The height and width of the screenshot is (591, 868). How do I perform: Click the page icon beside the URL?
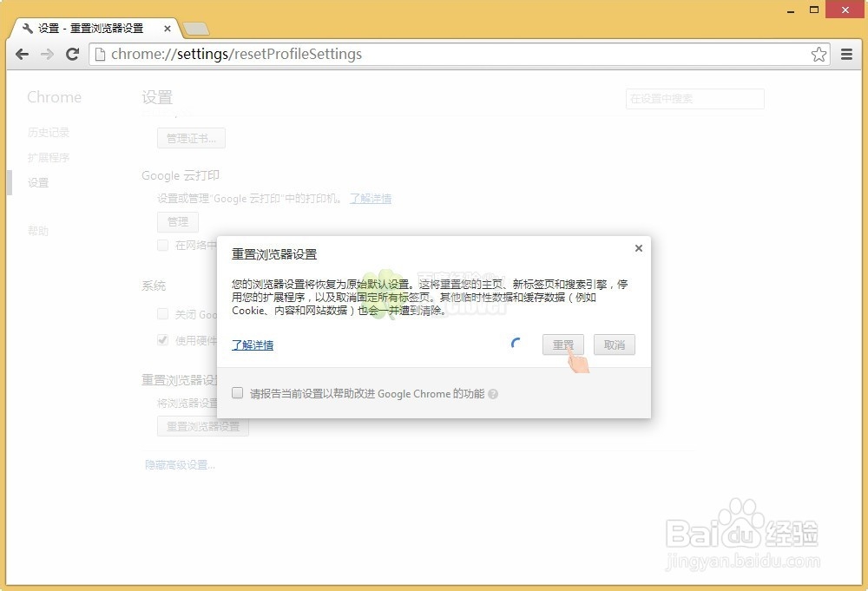[x=100, y=54]
